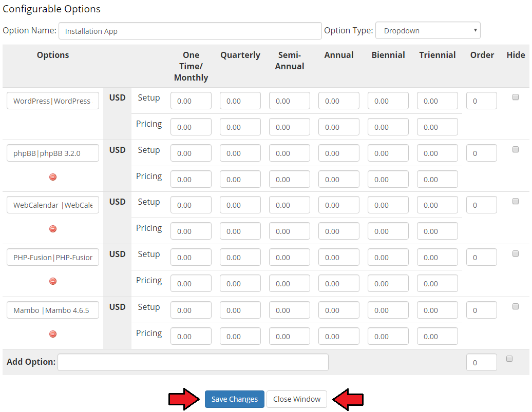Edit WordPress Quarterly Setup field
The width and height of the screenshot is (532, 412).
click(240, 101)
